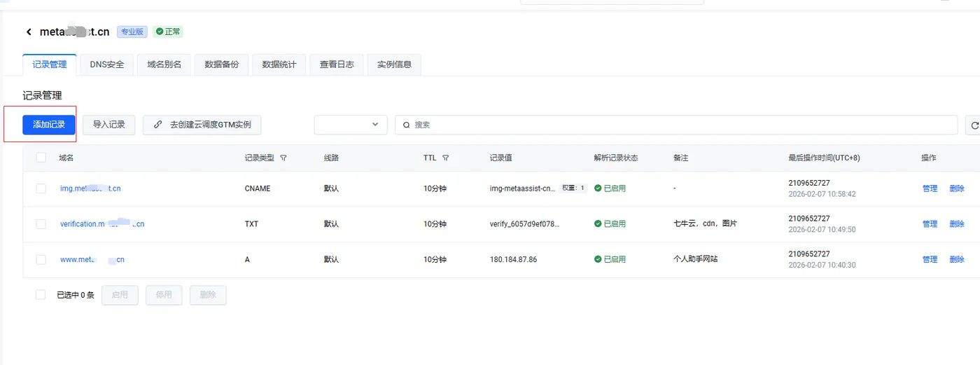Click 删除 for the TXT record

tap(957, 224)
